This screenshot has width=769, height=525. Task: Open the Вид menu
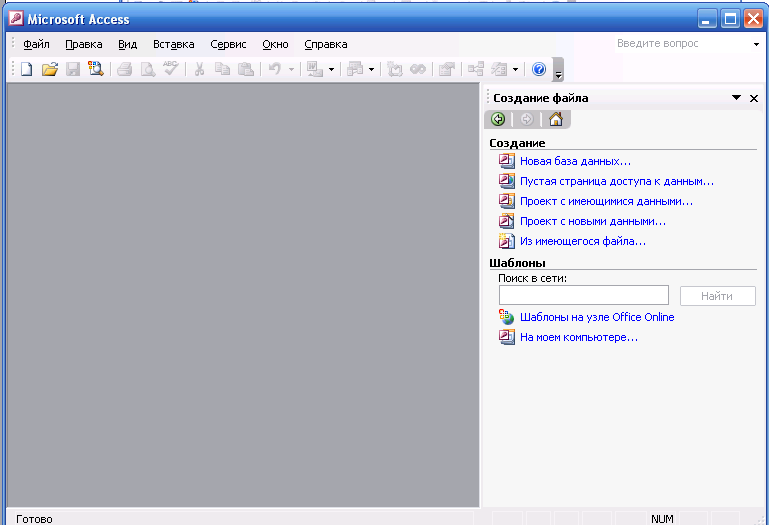128,44
